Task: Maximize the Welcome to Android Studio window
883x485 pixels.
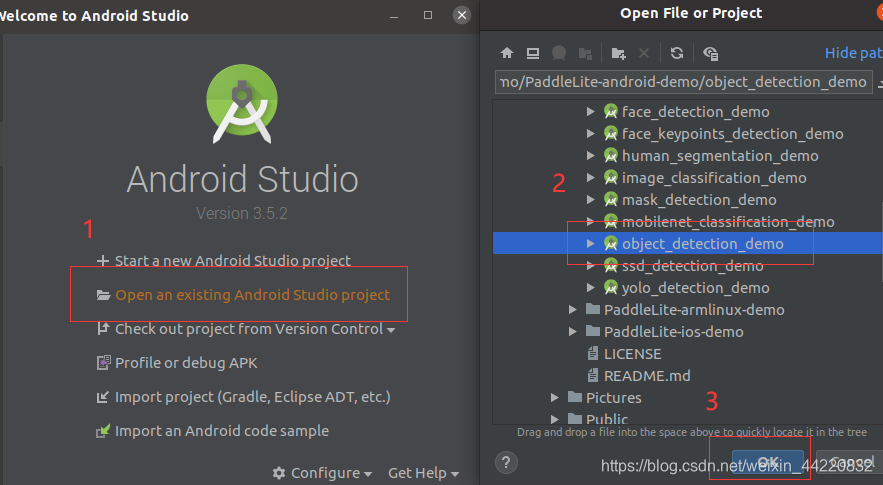Action: 428,15
